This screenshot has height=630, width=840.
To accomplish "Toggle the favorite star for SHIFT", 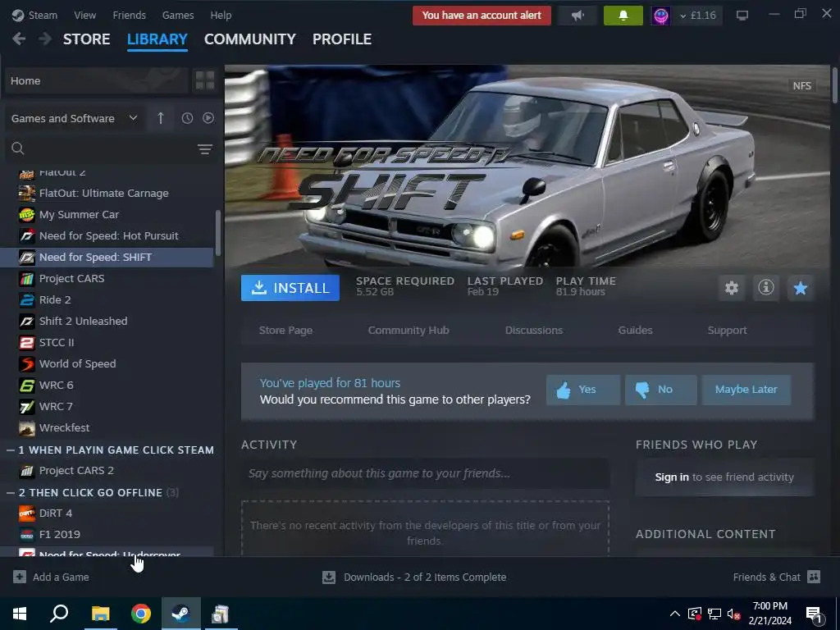I will [x=801, y=288].
